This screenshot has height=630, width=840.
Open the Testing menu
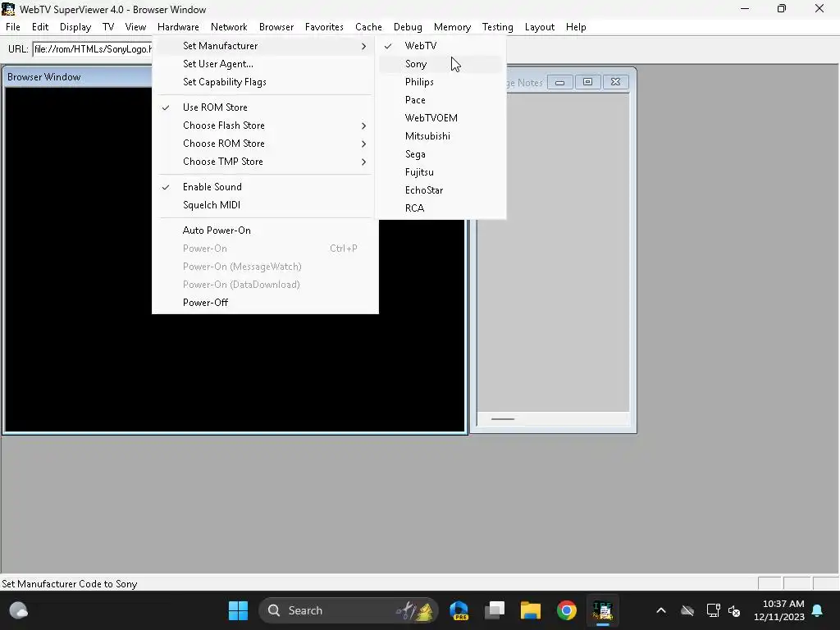(x=498, y=27)
